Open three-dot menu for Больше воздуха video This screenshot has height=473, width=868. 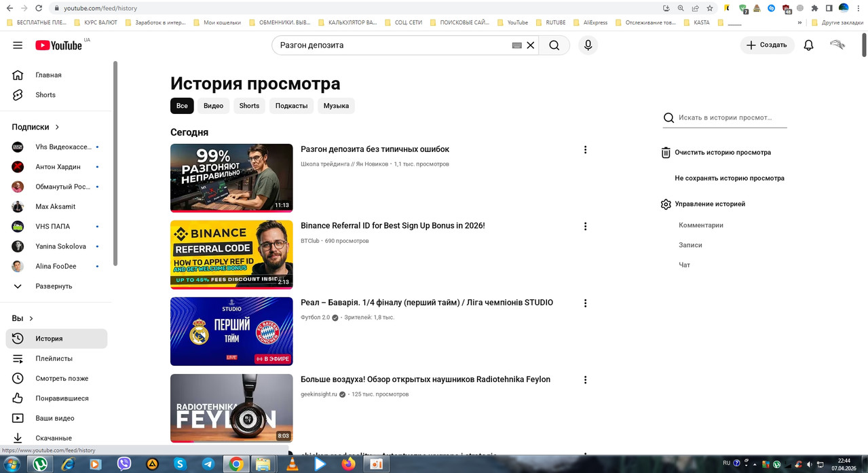585,380
